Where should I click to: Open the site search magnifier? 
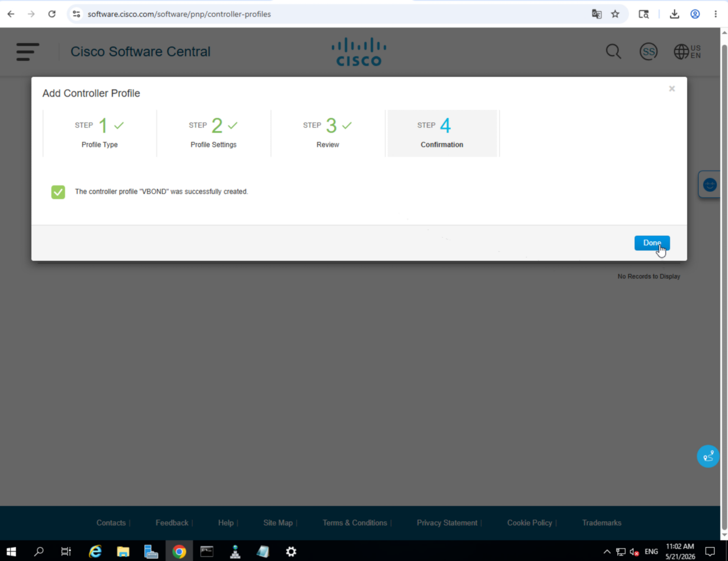tap(614, 52)
